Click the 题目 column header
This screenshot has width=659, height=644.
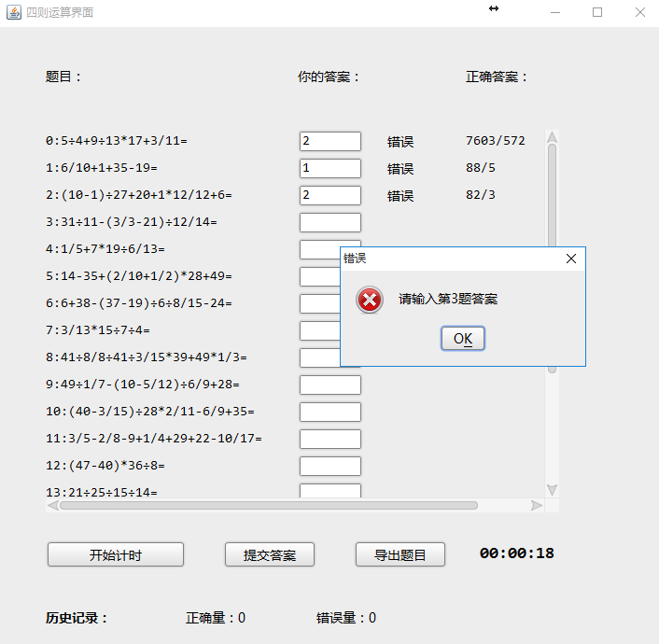click(x=63, y=77)
